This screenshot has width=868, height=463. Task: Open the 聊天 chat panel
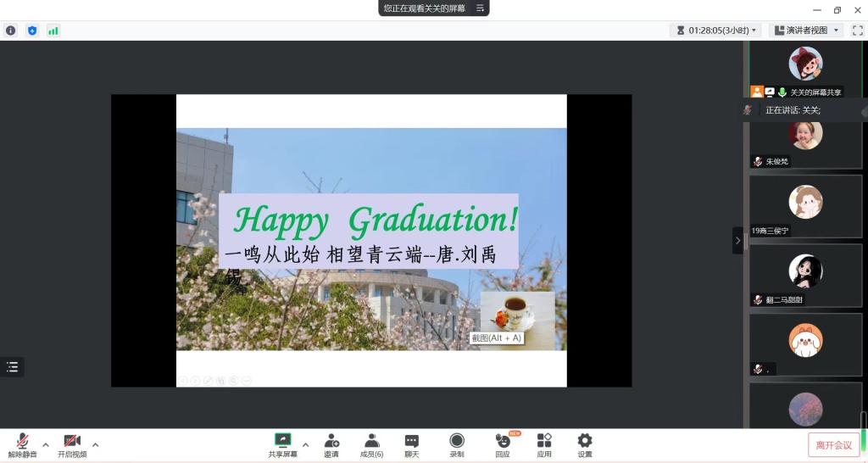coord(411,445)
